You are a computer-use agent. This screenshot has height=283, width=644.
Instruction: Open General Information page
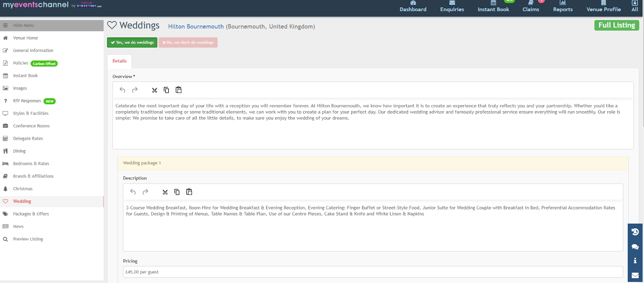[x=33, y=50]
